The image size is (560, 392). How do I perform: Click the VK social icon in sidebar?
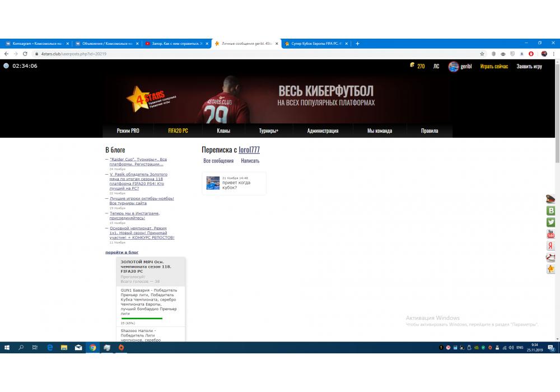(x=551, y=211)
